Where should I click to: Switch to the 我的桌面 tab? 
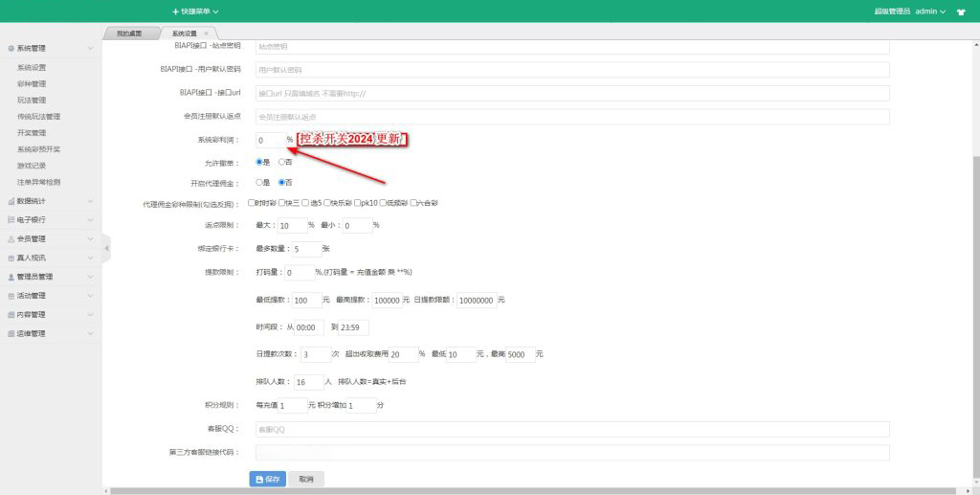129,34
